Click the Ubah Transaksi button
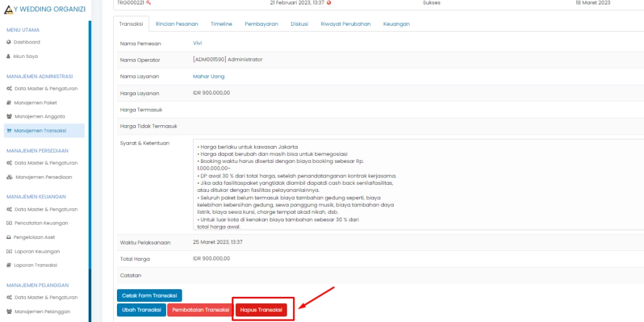 point(141,310)
